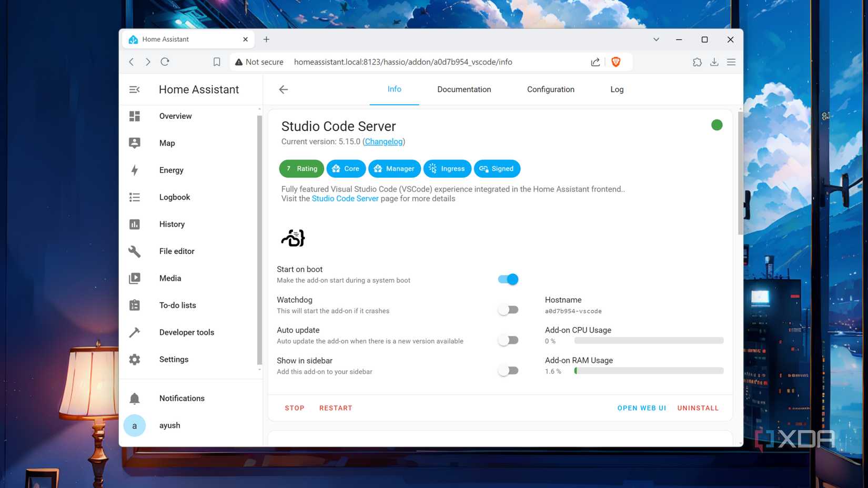Viewport: 868px width, 488px height.
Task: Click the Brave shield icon in the address bar
Action: (x=615, y=62)
